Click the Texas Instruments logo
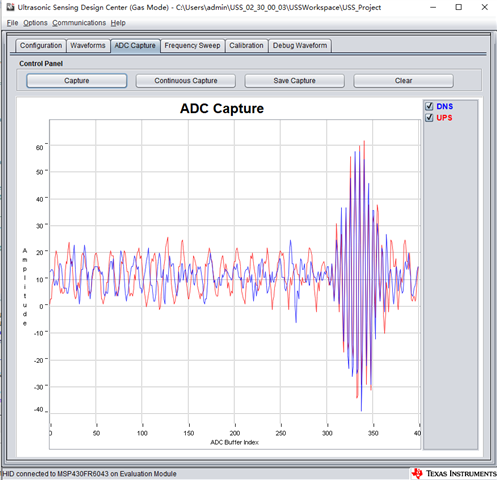497x480 pixels. (454, 473)
